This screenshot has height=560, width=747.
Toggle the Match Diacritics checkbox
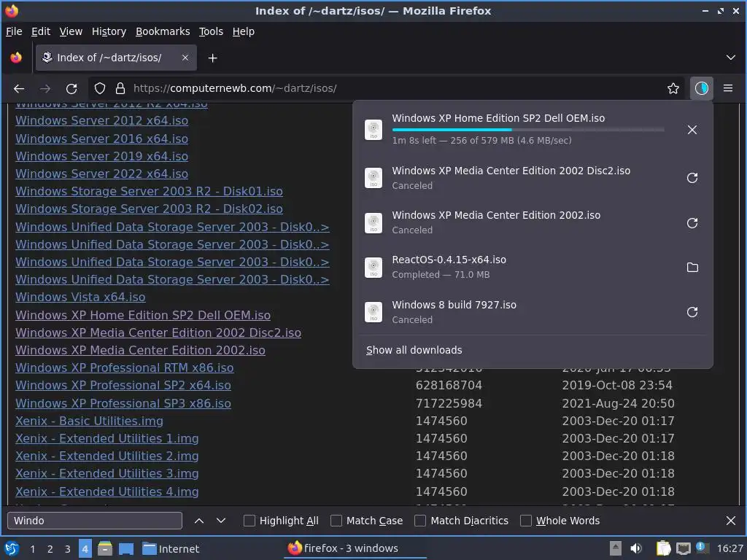tap(419, 521)
